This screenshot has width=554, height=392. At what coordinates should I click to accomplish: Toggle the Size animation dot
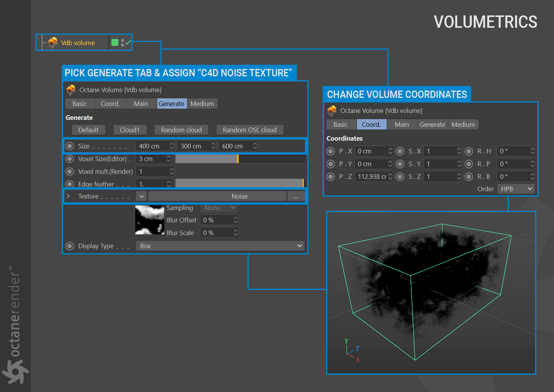pos(70,146)
